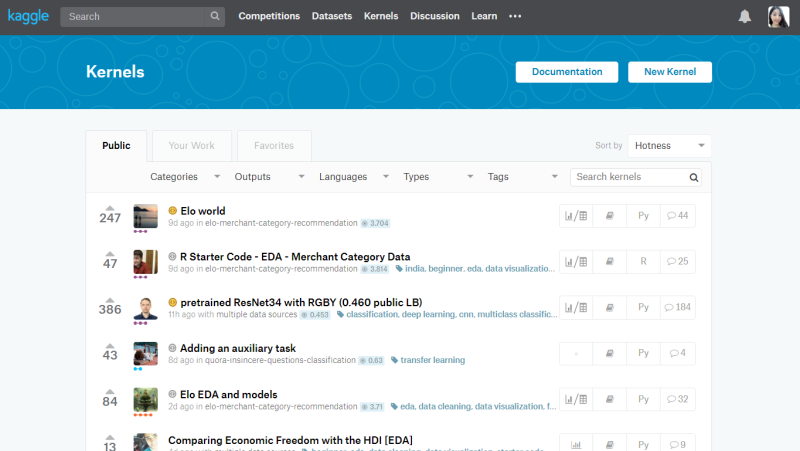
Task: Open R Starter Code - EDA kernel title
Action: coord(295,257)
